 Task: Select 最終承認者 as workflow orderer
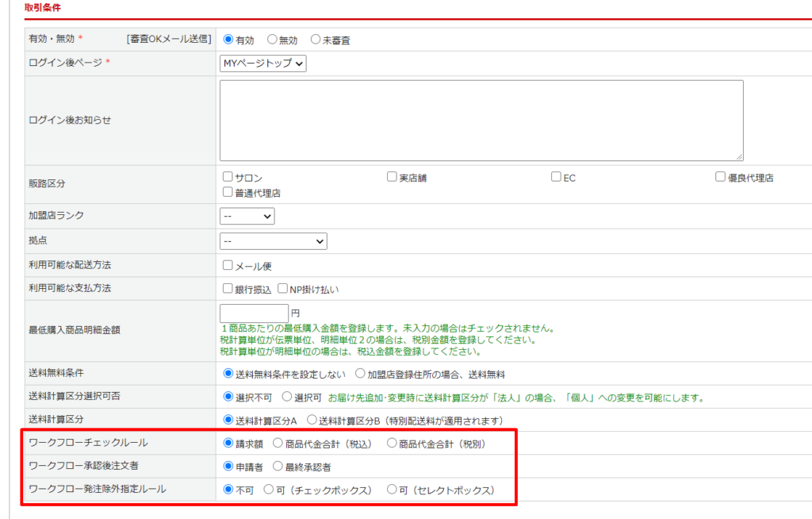[278, 467]
